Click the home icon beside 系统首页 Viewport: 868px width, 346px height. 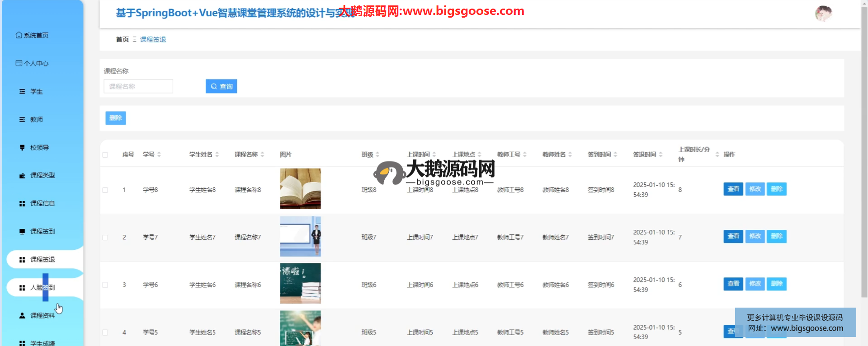pos(19,35)
